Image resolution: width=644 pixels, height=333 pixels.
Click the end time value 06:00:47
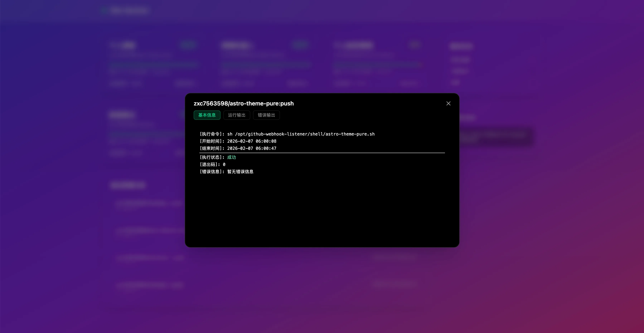(x=266, y=148)
